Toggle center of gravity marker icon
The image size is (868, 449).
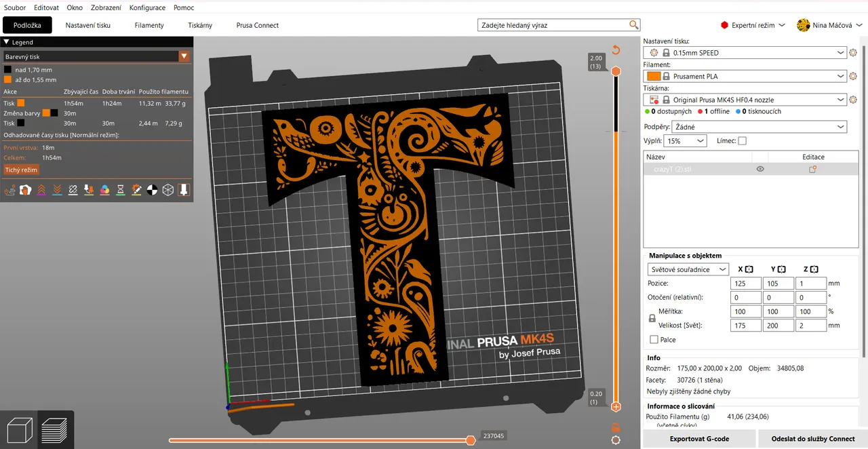152,190
